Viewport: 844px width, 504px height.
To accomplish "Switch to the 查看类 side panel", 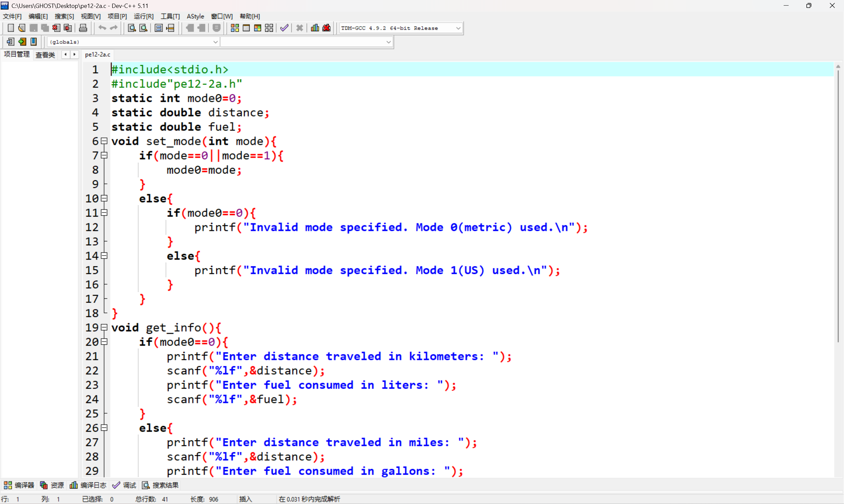I will point(45,55).
